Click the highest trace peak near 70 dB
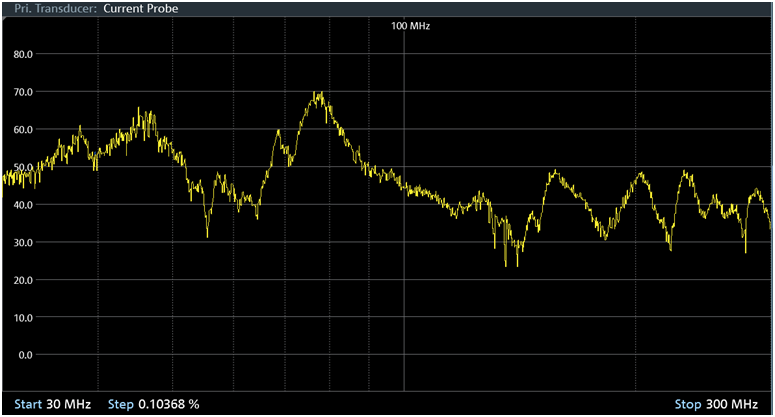Image resolution: width=775 pixels, height=417 pixels. coord(318,93)
